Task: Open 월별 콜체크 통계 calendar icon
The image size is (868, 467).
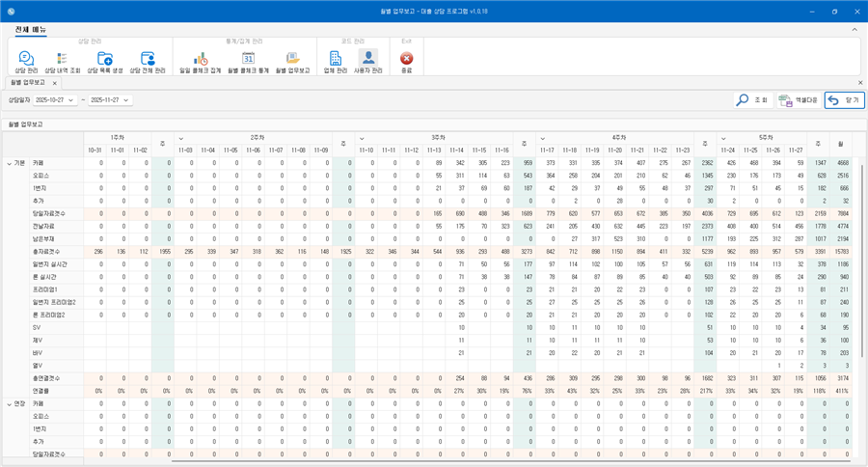Action: point(248,62)
